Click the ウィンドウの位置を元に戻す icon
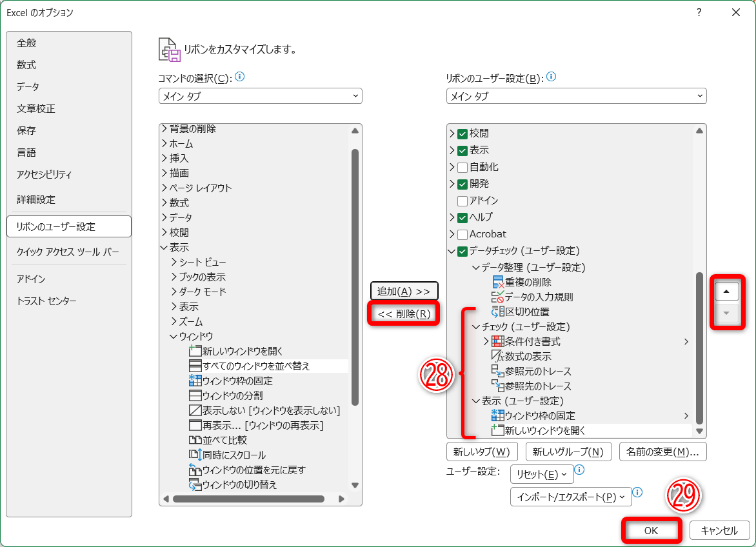Viewport: 756px width, 547px height. coord(195,470)
